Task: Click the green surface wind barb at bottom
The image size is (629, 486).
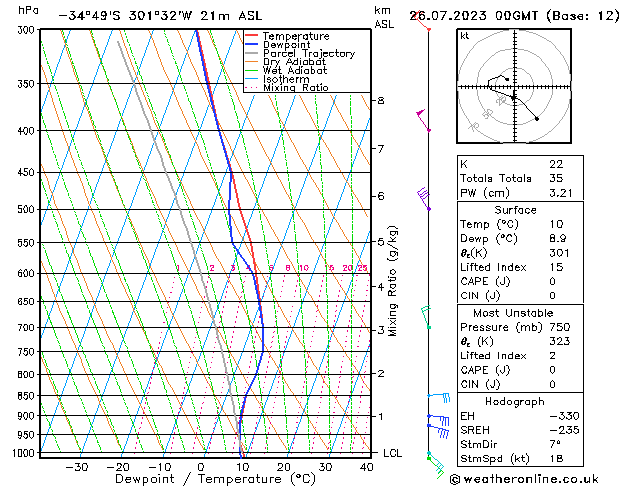Action: point(436,467)
